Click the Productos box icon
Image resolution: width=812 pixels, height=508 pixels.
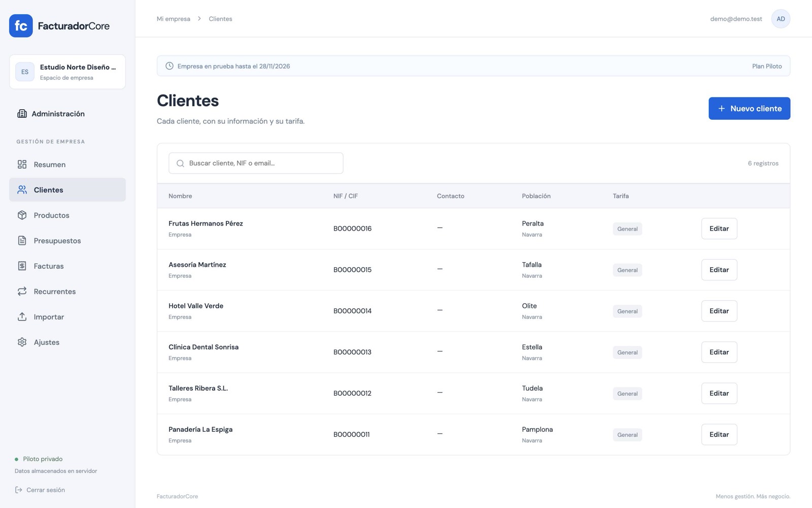22,215
